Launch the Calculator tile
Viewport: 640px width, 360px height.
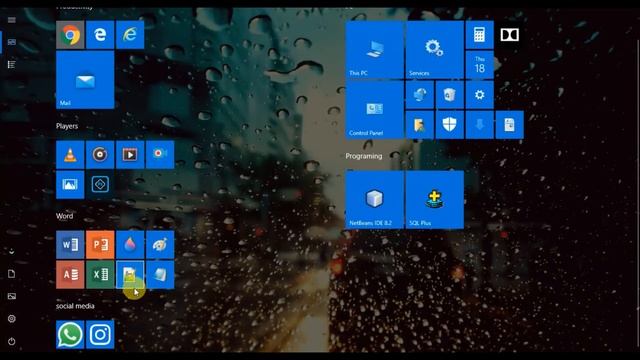click(480, 35)
